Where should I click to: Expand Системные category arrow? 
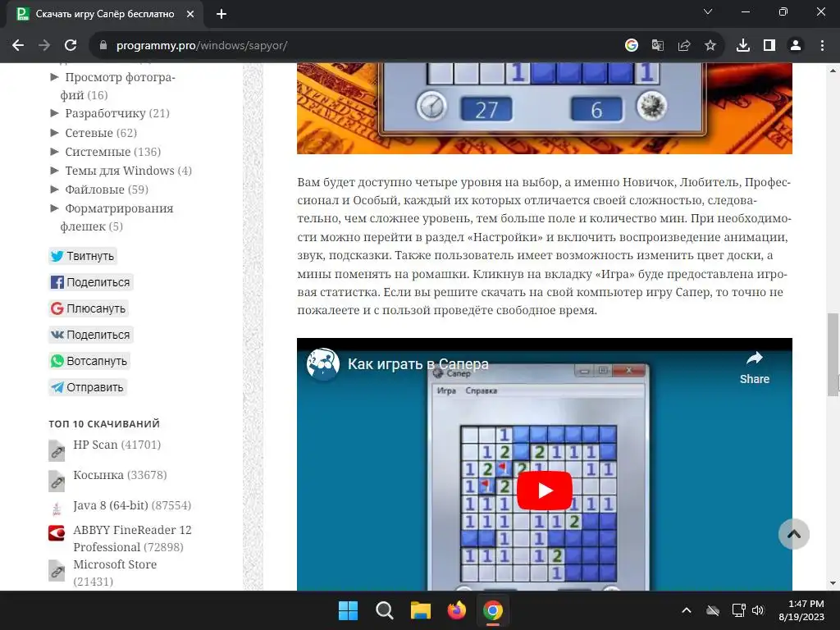tap(54, 151)
